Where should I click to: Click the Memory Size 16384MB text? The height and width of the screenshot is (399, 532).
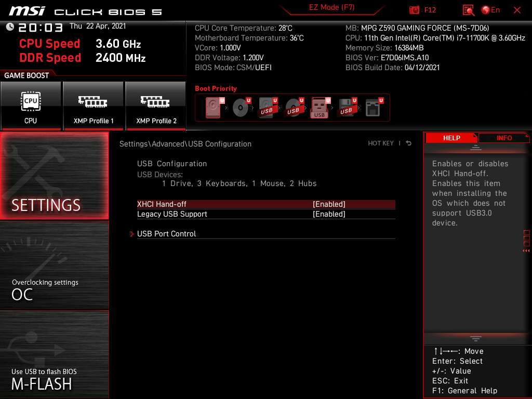[384, 48]
